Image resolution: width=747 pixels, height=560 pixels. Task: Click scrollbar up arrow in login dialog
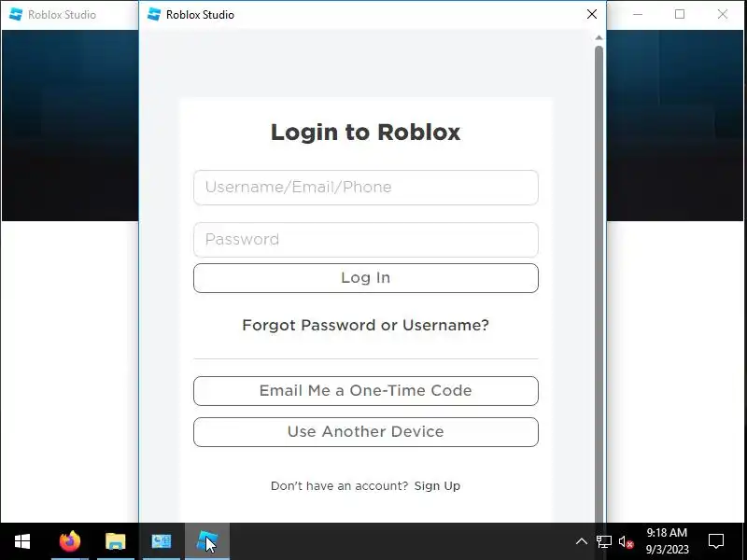[x=599, y=37]
